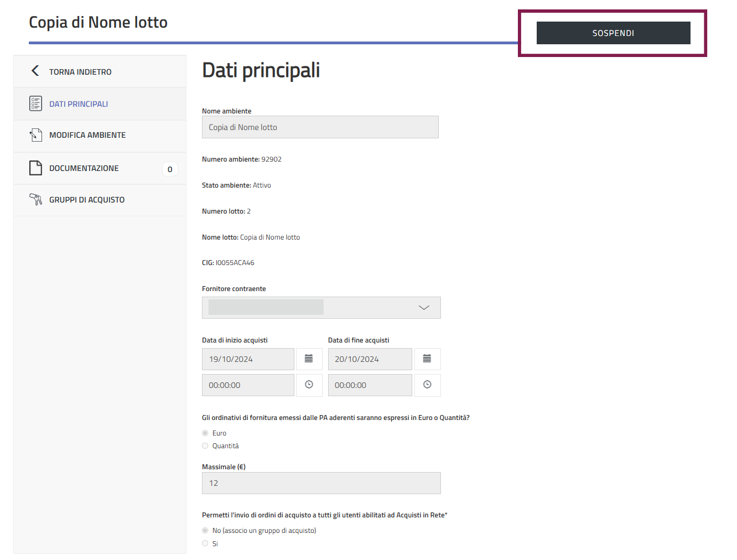Open calendar for Data di inizio acquisti
Screen dimensions: 737x560
coord(309,359)
